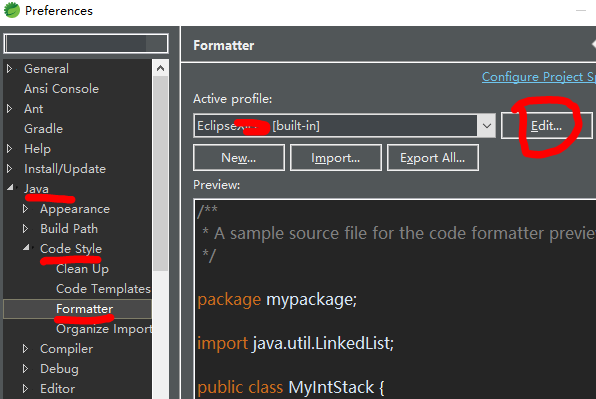Select Ant in the preferences tree
This screenshot has height=399, width=596.
click(x=33, y=109)
